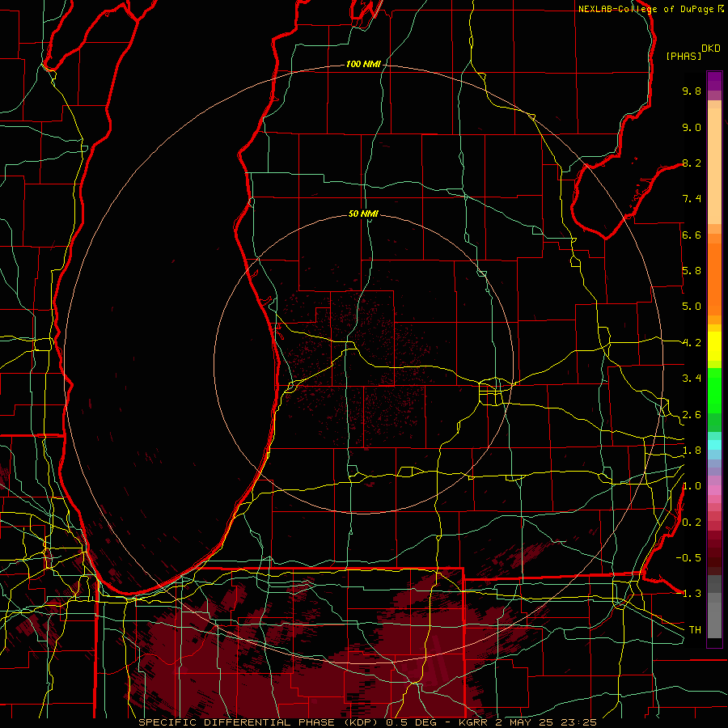Click the 1.8 colorbar value
This screenshot has height=728, width=728.
tap(692, 451)
